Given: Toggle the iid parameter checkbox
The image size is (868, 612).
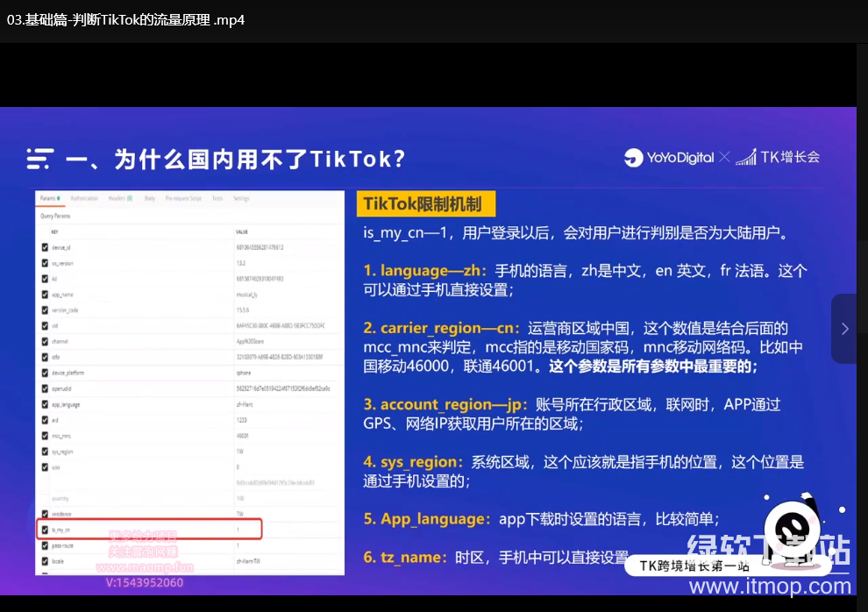Looking at the screenshot, I should click(x=45, y=279).
